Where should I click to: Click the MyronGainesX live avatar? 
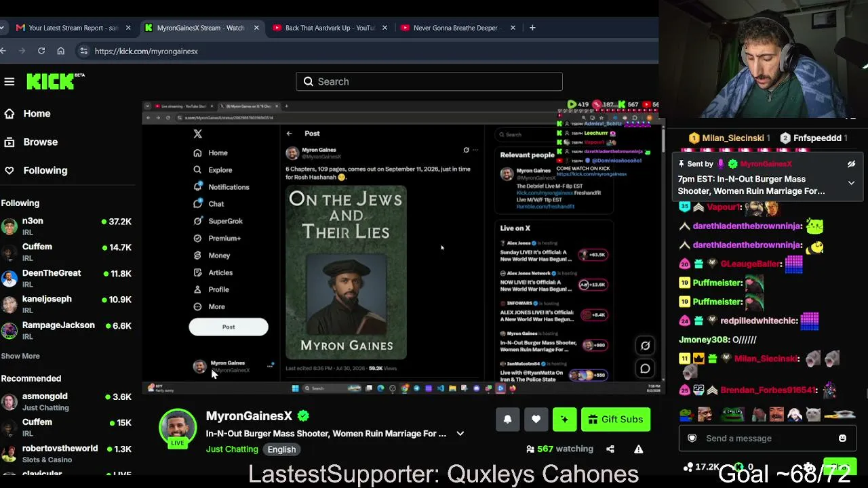click(178, 428)
